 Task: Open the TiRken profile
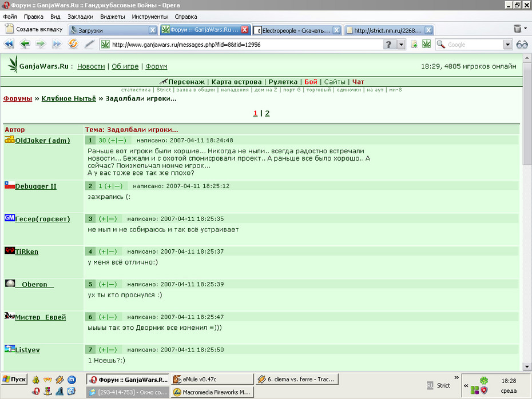coord(26,252)
